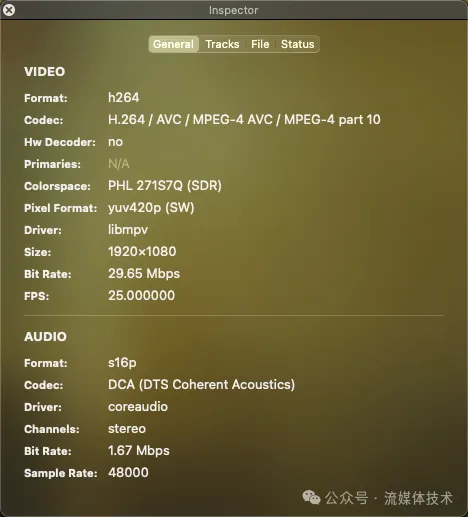Click the coreaudio driver value
468x517 pixels.
coord(138,407)
